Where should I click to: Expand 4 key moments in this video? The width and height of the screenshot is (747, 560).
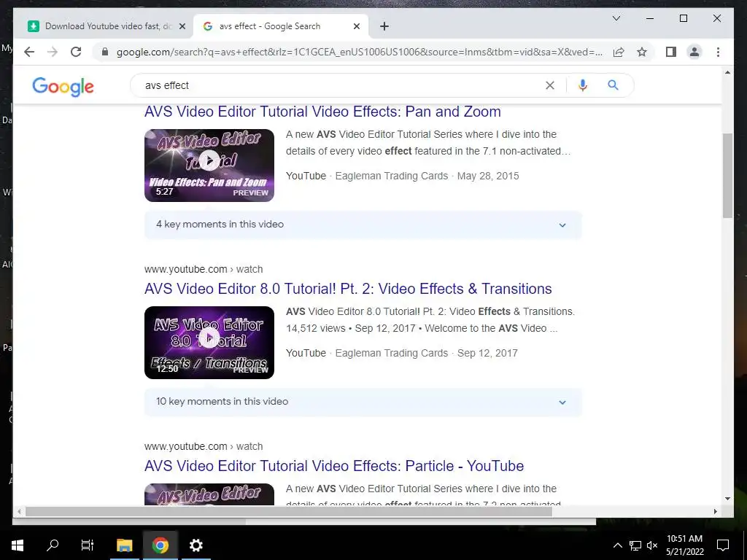pos(363,225)
